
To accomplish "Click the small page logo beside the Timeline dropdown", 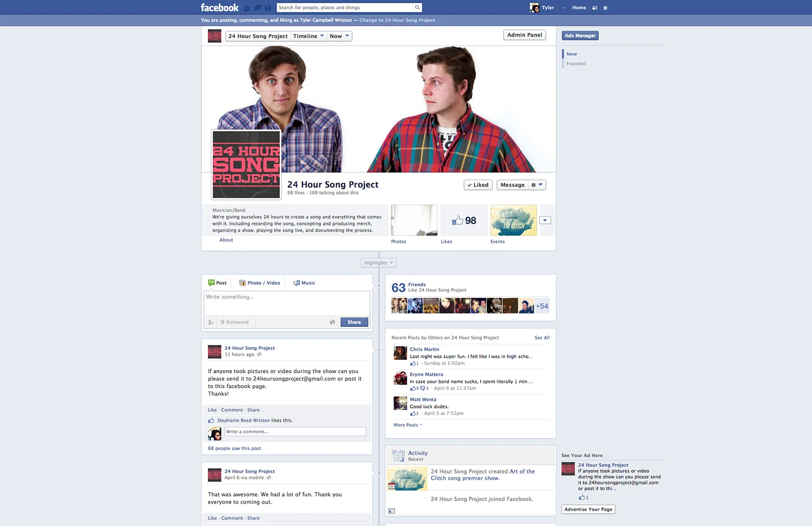I will (214, 36).
